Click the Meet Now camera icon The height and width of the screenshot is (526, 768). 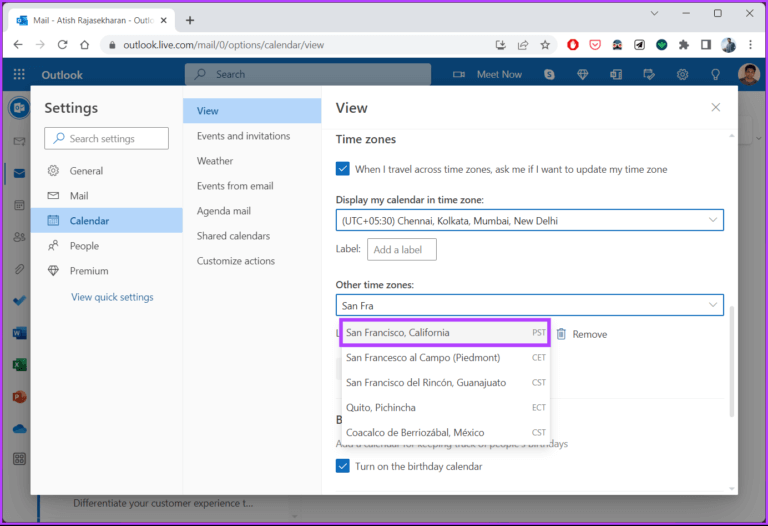point(458,74)
